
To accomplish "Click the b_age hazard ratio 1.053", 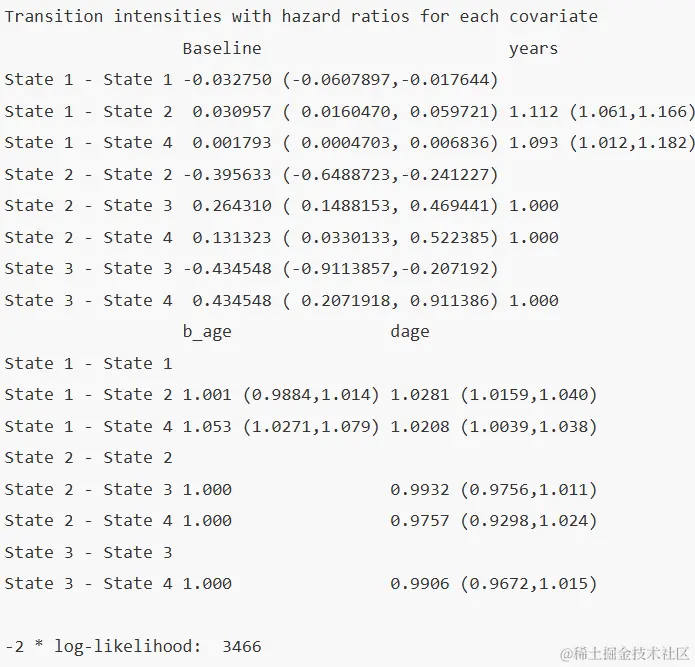I will coord(206,426).
